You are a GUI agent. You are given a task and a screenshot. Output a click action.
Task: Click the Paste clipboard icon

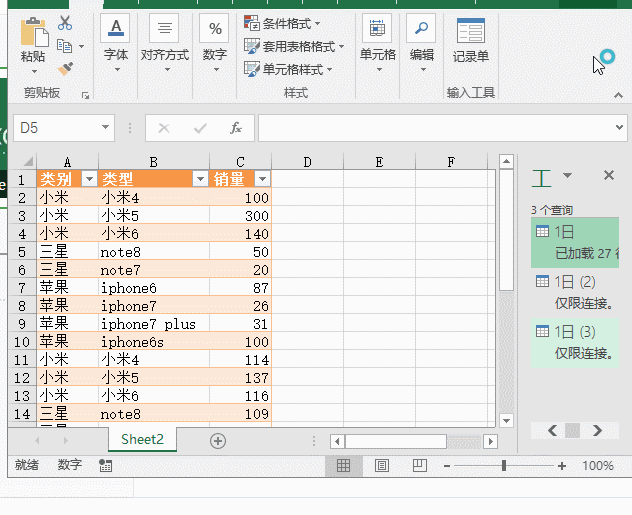click(34, 32)
